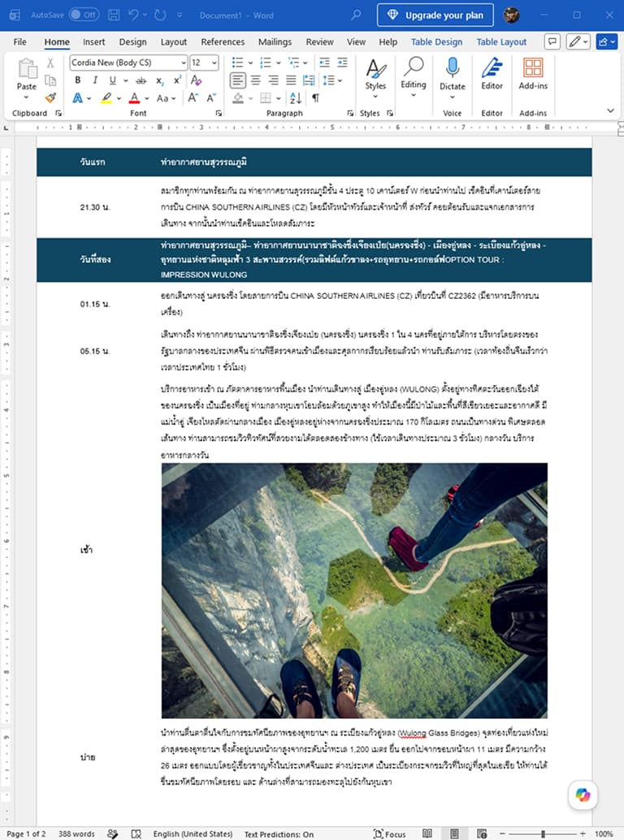Align text right
The image size is (624, 840).
[x=274, y=80]
